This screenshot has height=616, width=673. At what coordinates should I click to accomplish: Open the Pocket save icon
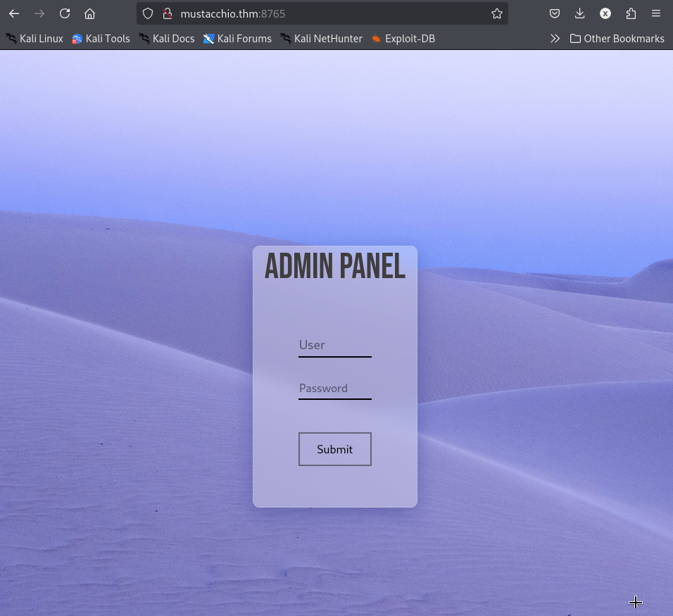pyautogui.click(x=555, y=14)
